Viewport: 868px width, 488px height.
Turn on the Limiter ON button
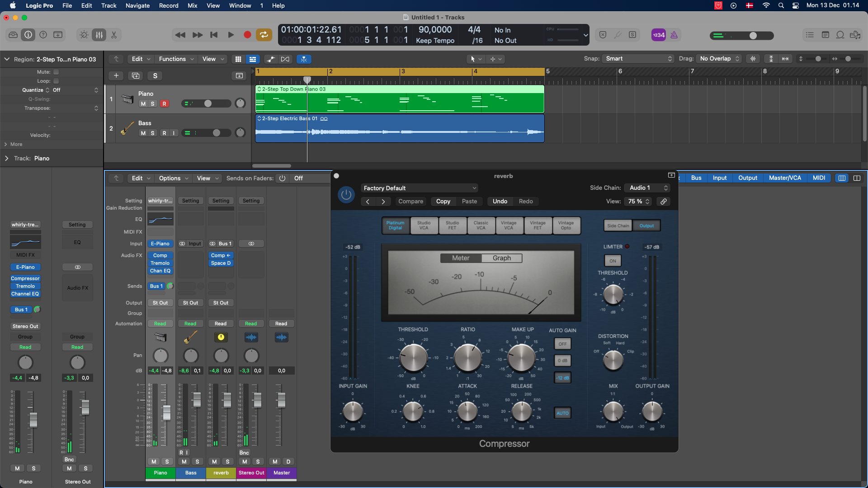pos(613,261)
